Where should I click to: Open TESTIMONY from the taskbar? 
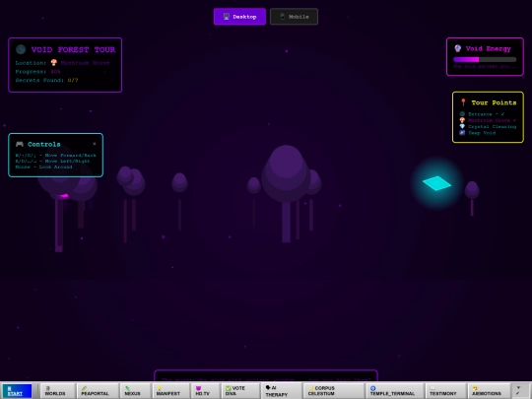(445, 391)
